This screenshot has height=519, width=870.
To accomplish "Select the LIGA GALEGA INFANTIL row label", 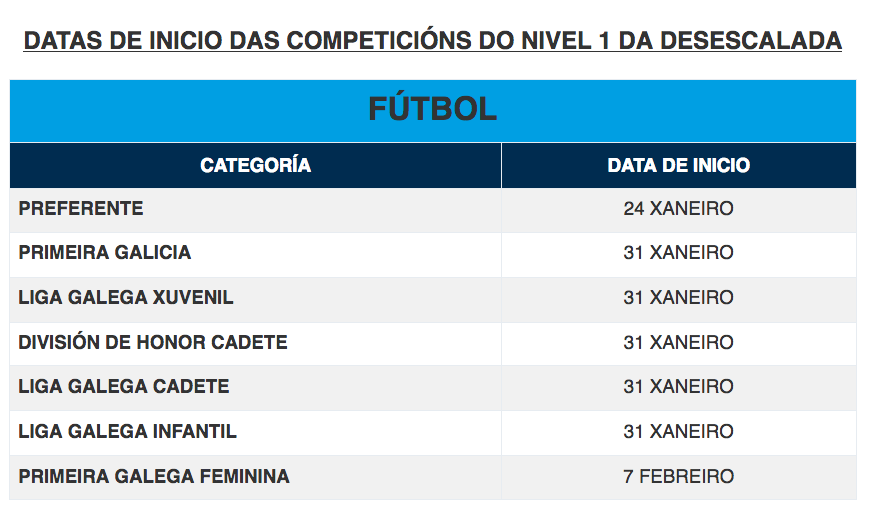I will tap(128, 431).
